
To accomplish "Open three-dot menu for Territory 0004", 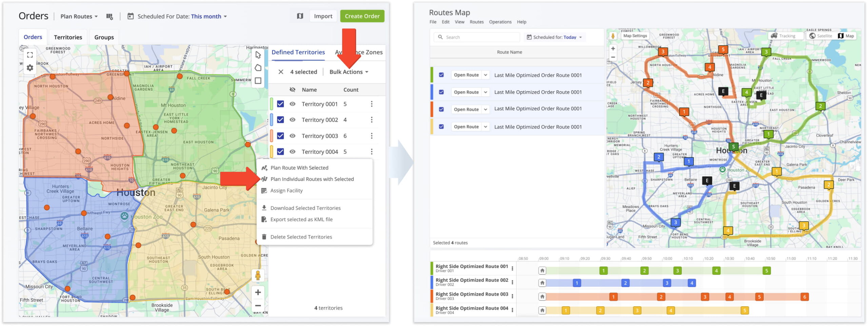I will click(x=372, y=152).
